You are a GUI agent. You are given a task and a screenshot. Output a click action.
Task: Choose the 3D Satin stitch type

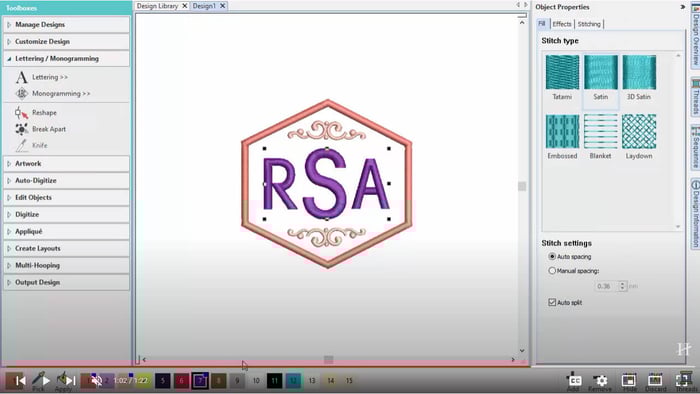[x=639, y=78]
